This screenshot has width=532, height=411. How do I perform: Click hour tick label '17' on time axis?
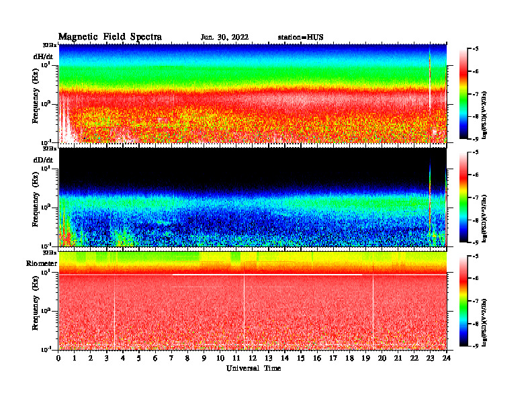coord(333,358)
